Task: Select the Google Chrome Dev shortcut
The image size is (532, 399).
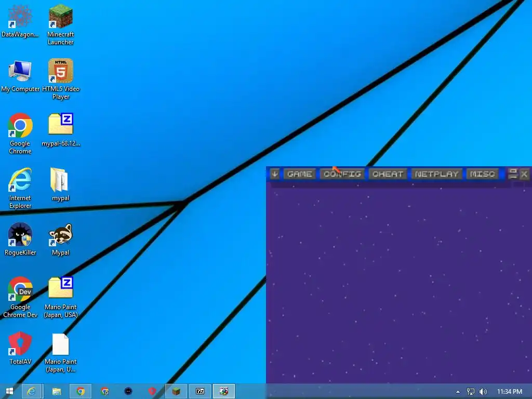Action: 20,298
